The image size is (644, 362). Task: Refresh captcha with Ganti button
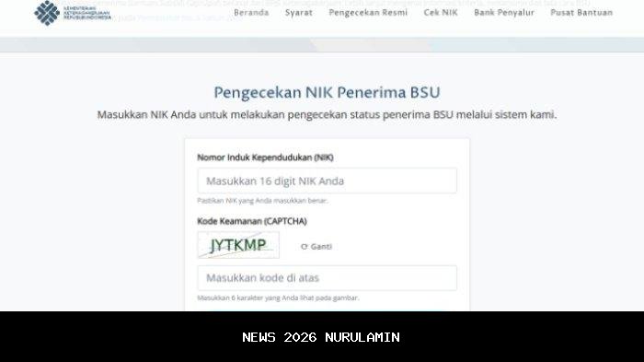[x=316, y=247]
